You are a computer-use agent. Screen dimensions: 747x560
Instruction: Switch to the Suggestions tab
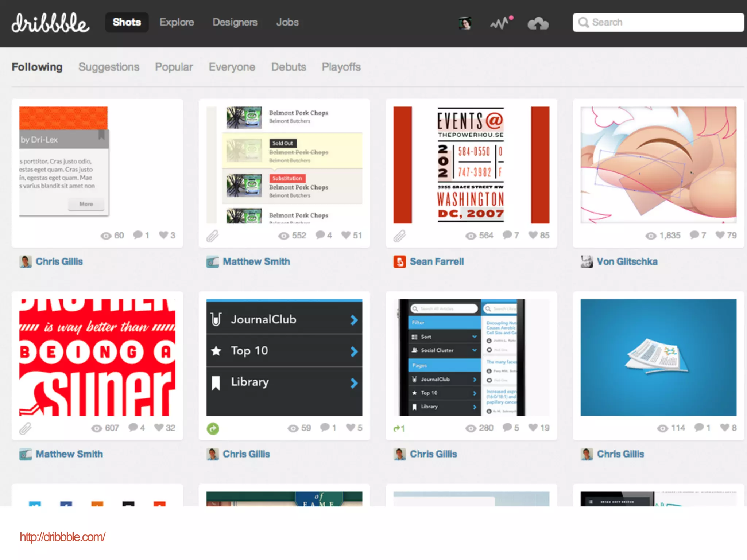coord(109,67)
